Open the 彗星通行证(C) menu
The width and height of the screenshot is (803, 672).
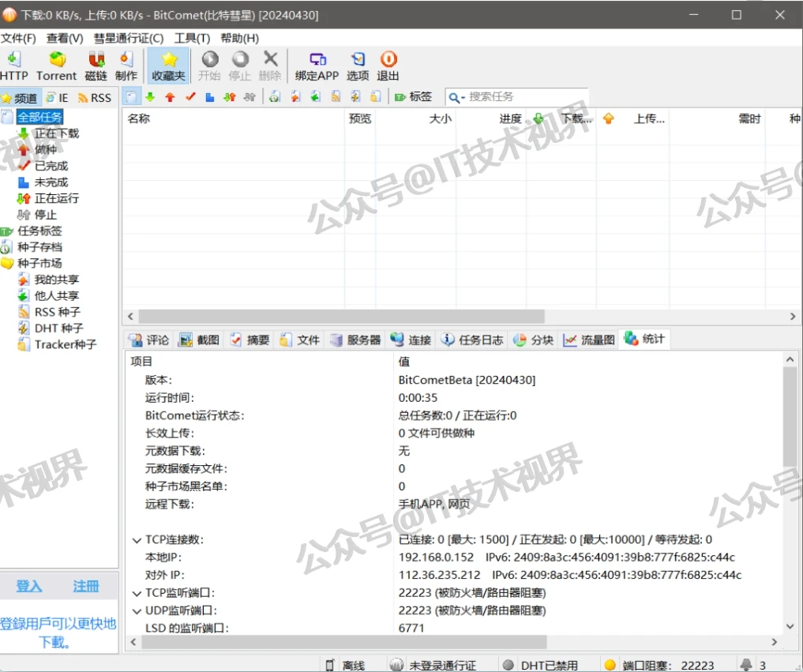coord(128,39)
